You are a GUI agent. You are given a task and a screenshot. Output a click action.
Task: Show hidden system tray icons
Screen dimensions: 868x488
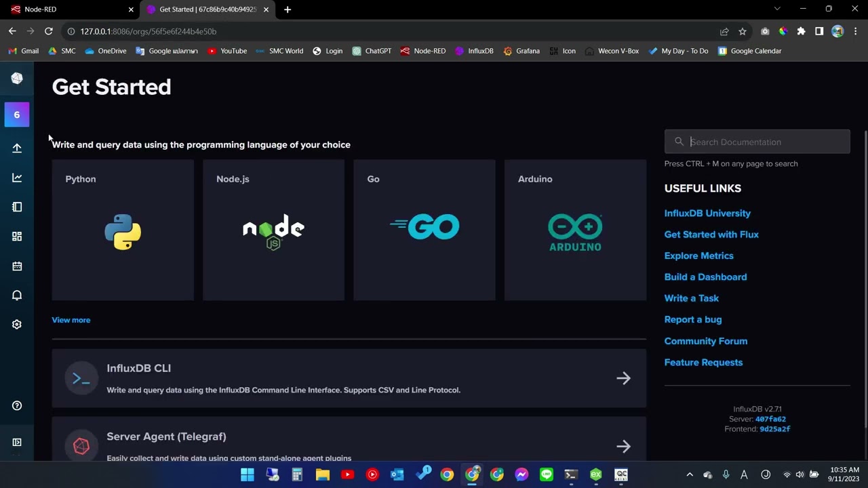coord(690,474)
